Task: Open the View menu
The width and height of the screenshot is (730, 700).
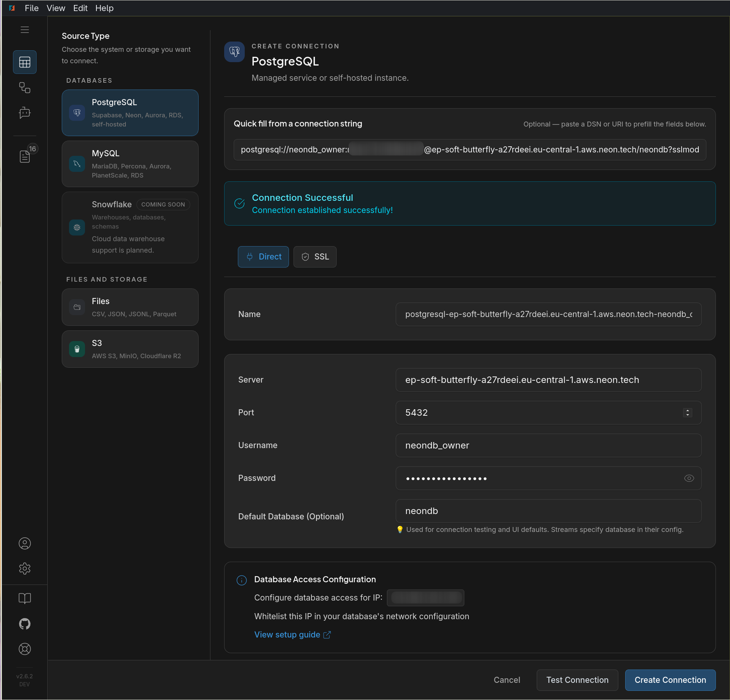Action: point(56,8)
